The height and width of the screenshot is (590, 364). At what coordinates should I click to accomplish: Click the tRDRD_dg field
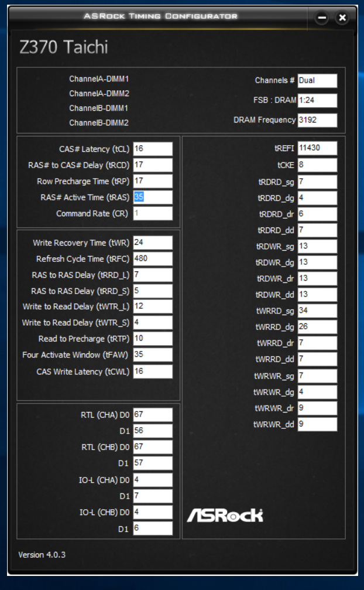click(317, 198)
